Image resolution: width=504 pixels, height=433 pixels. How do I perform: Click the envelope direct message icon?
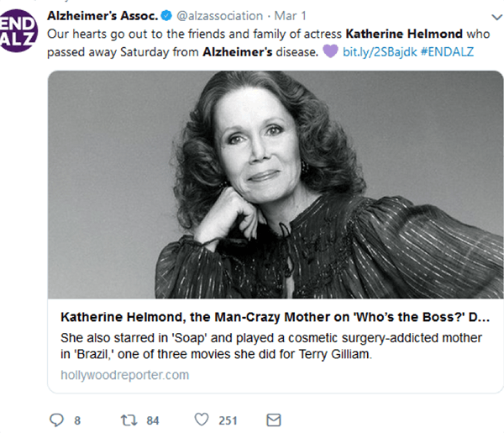tap(273, 420)
